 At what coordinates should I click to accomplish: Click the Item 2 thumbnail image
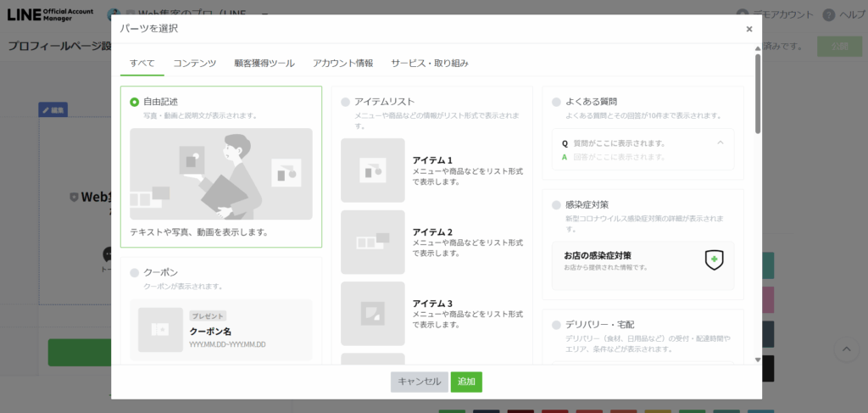click(373, 243)
